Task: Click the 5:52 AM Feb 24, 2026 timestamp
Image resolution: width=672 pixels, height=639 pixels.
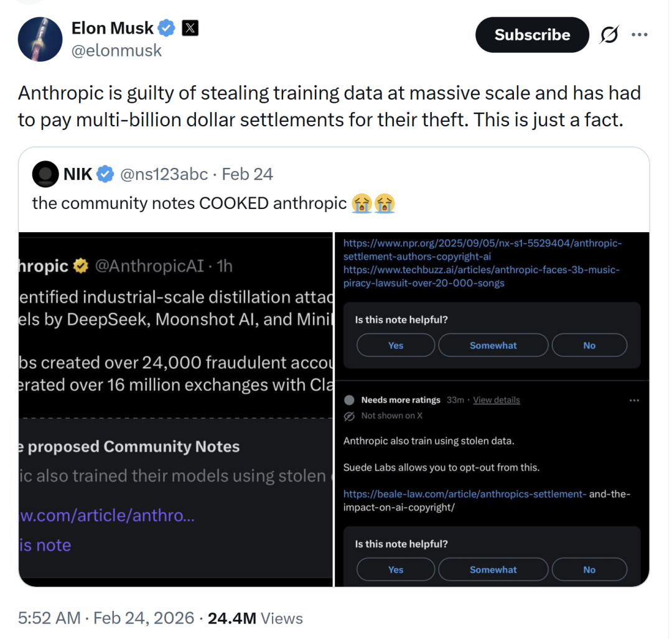Action: (x=106, y=618)
